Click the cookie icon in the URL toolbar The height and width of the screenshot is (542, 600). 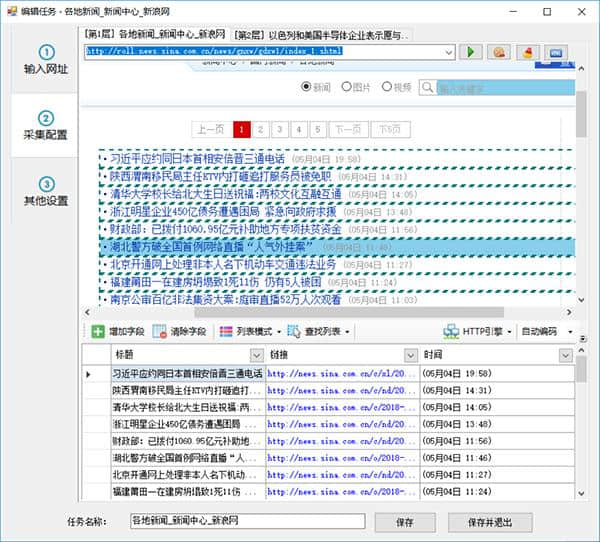[x=499, y=52]
